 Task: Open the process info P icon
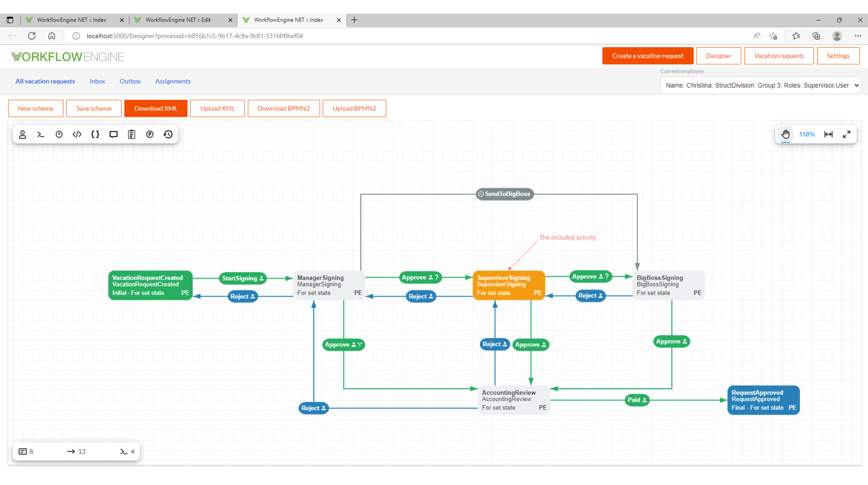coord(150,134)
